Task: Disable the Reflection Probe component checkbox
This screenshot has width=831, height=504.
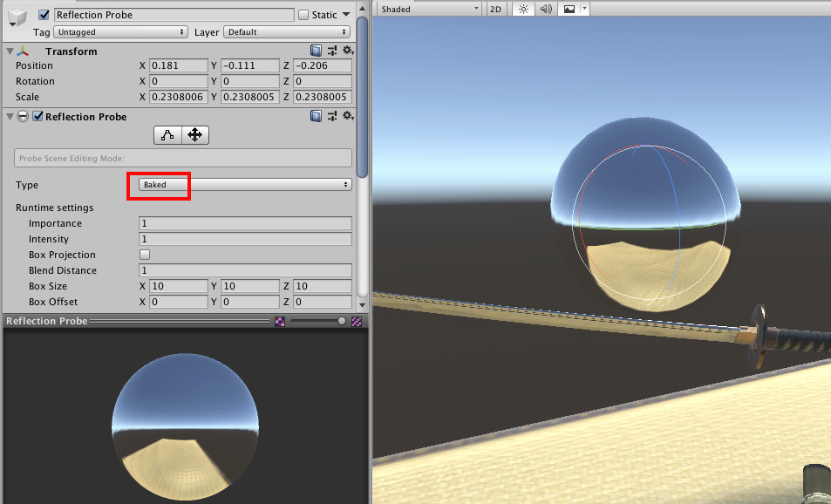Action: tap(37, 116)
